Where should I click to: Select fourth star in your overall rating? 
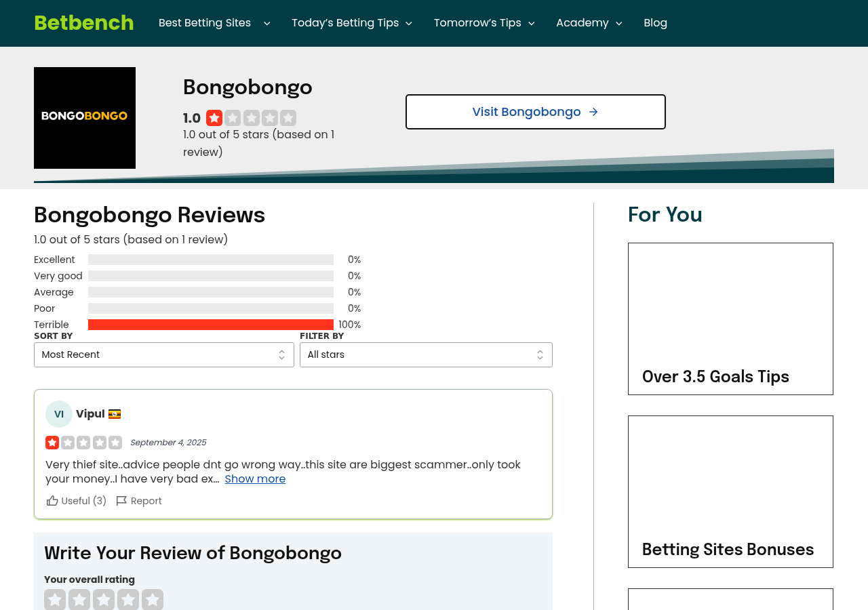tap(128, 600)
